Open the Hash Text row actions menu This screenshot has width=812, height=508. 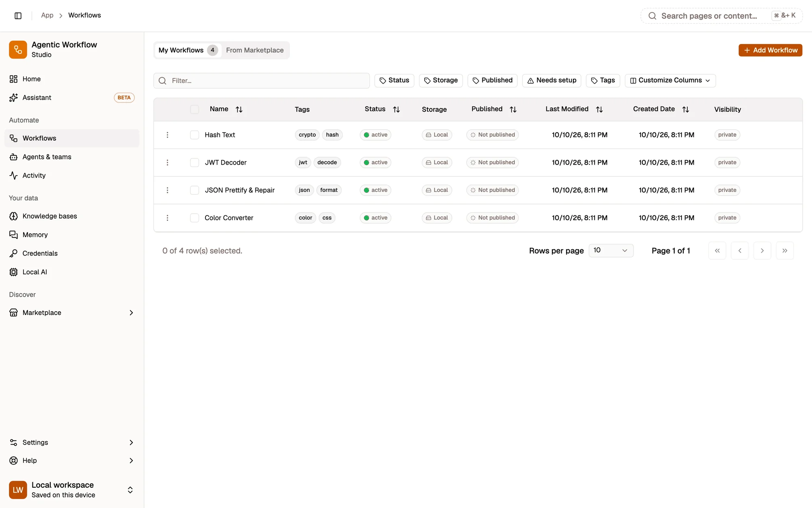pos(167,135)
